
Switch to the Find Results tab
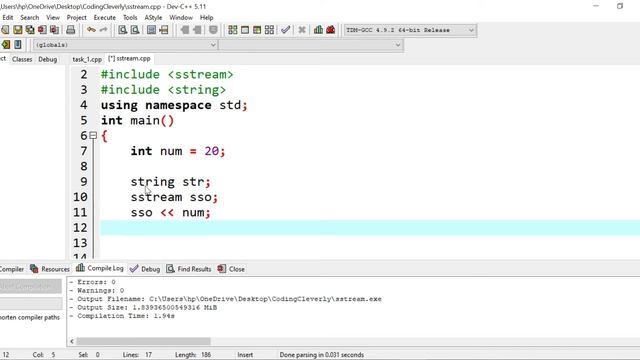[189, 269]
